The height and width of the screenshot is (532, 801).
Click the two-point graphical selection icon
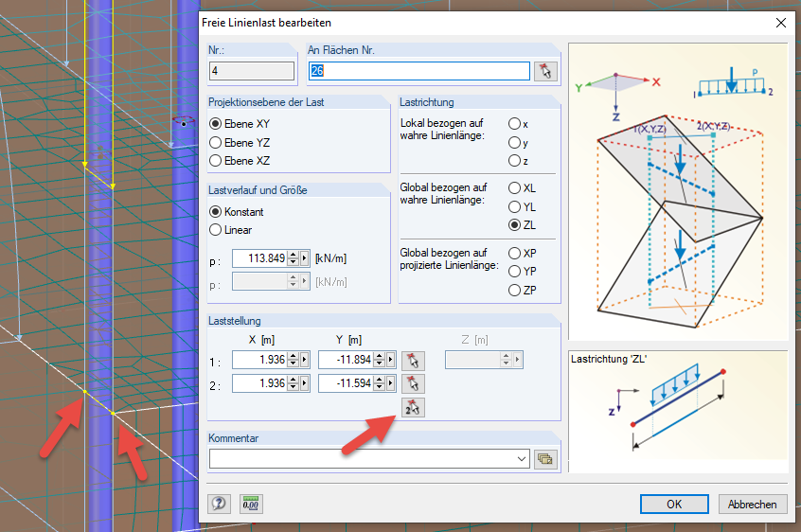click(413, 407)
